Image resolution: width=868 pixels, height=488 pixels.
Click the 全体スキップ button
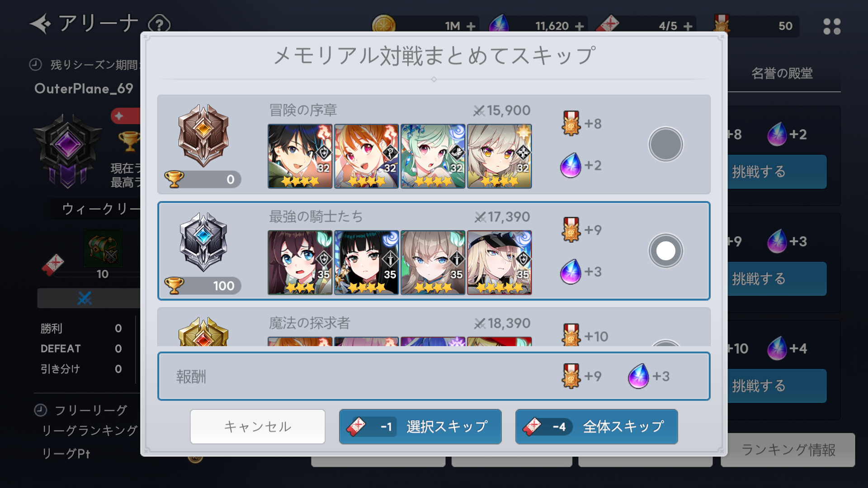pos(596,427)
